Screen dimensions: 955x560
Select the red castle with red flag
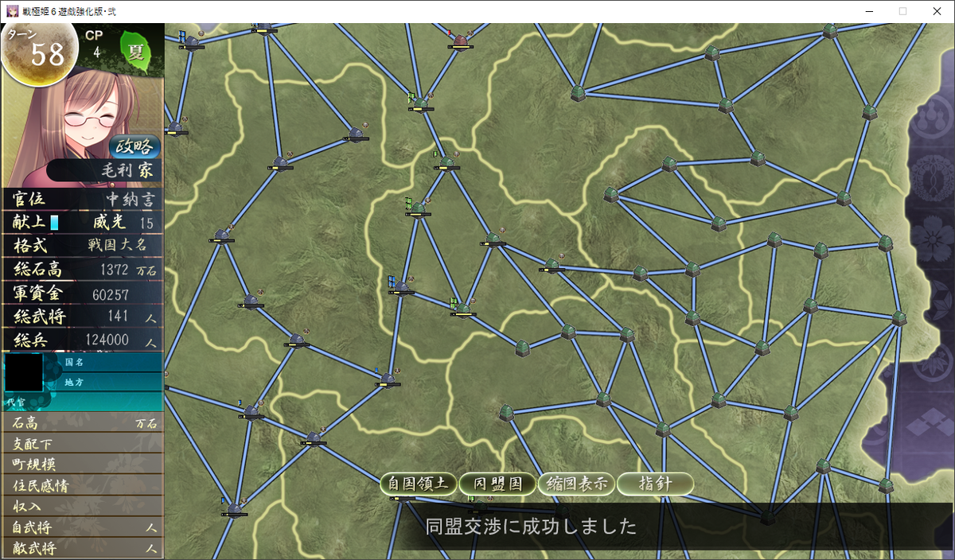(x=460, y=40)
